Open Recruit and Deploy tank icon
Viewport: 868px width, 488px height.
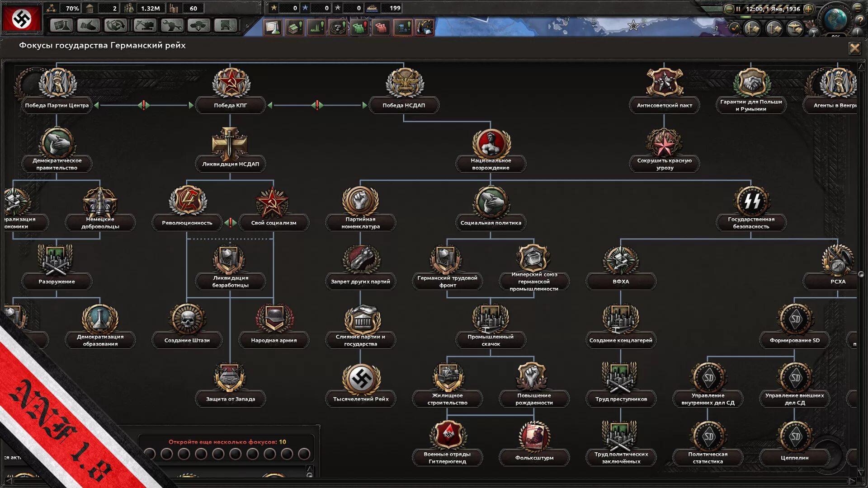198,25
